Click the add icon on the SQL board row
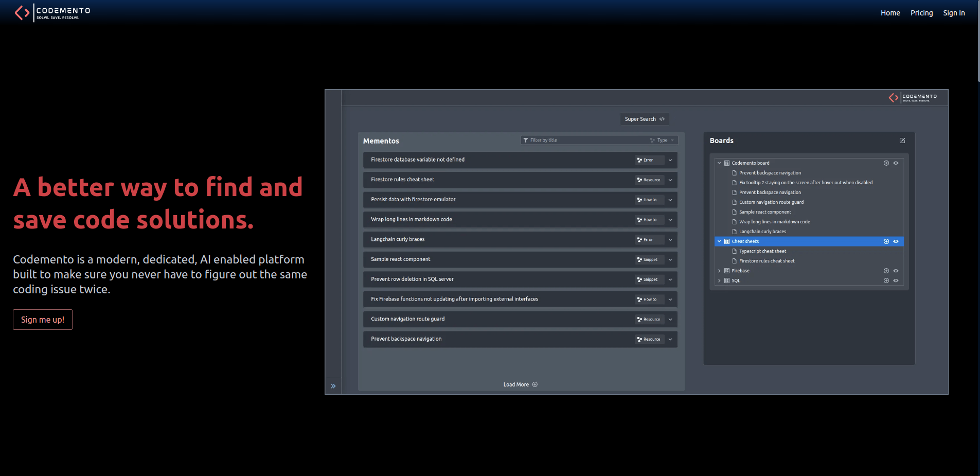 pyautogui.click(x=886, y=281)
